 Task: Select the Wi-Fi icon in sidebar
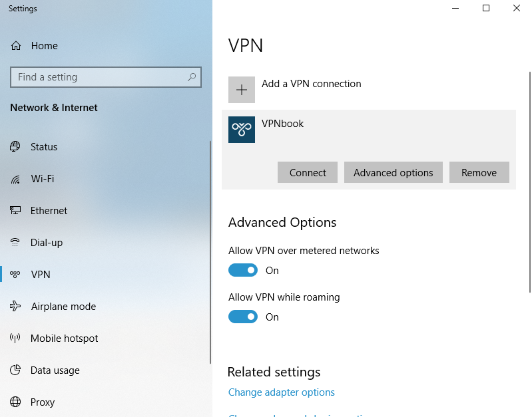point(16,179)
